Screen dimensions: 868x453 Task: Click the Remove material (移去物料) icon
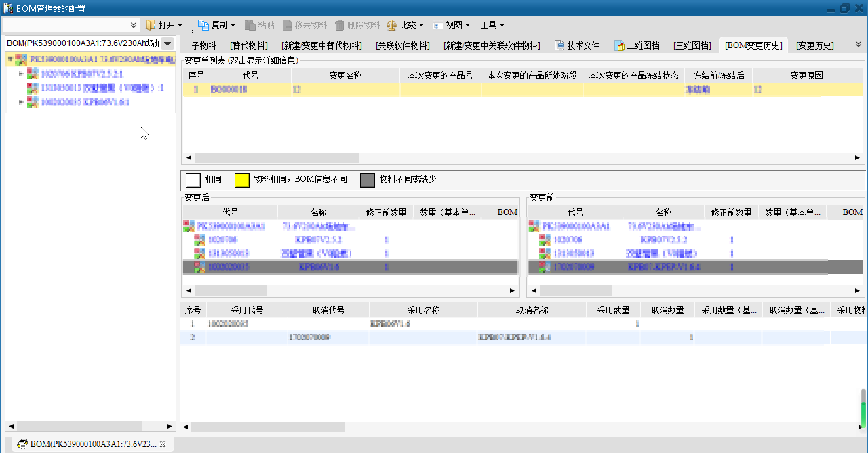click(x=287, y=25)
